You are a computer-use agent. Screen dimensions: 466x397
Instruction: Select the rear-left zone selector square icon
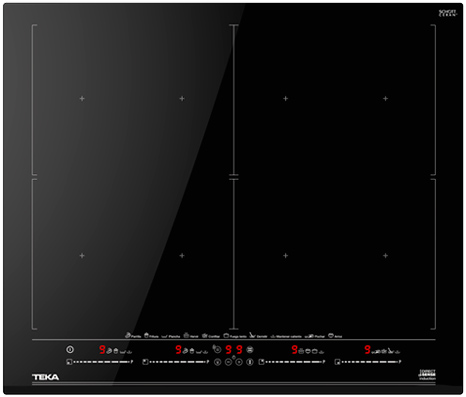tap(145, 362)
